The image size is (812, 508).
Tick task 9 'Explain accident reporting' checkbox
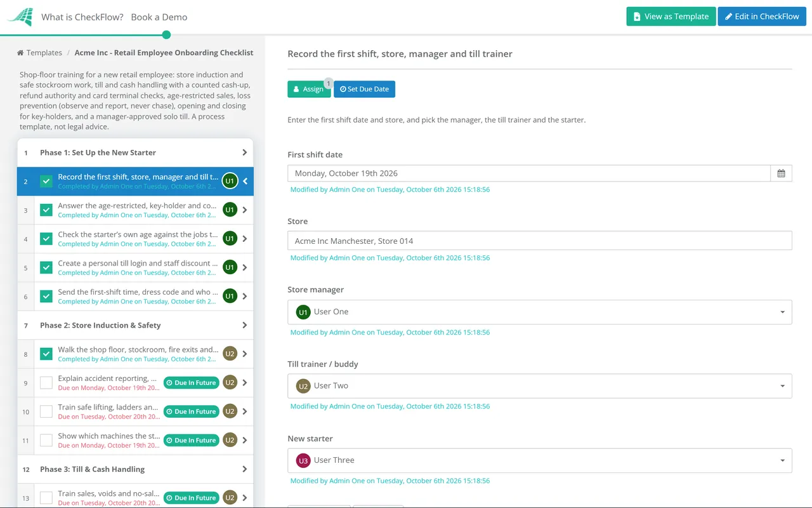pyautogui.click(x=46, y=383)
